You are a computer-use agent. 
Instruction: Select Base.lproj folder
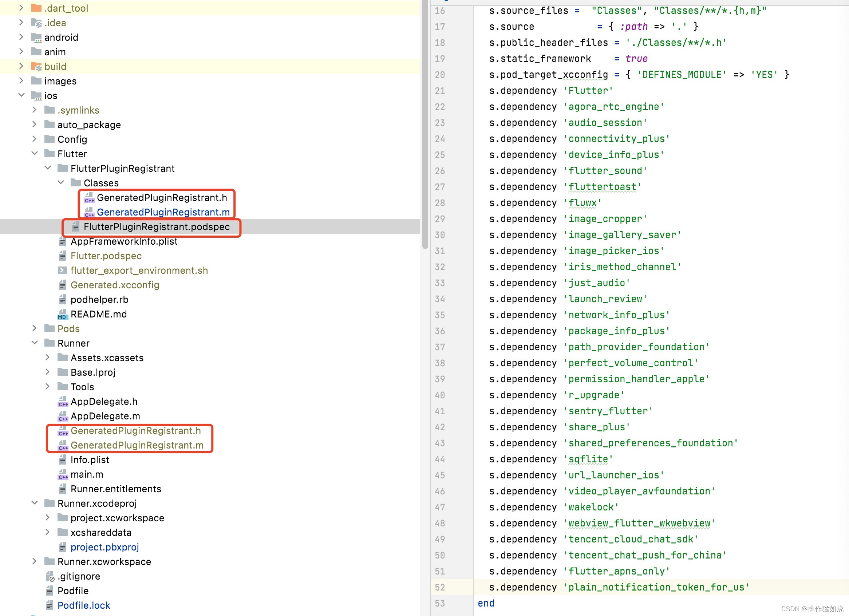[93, 372]
